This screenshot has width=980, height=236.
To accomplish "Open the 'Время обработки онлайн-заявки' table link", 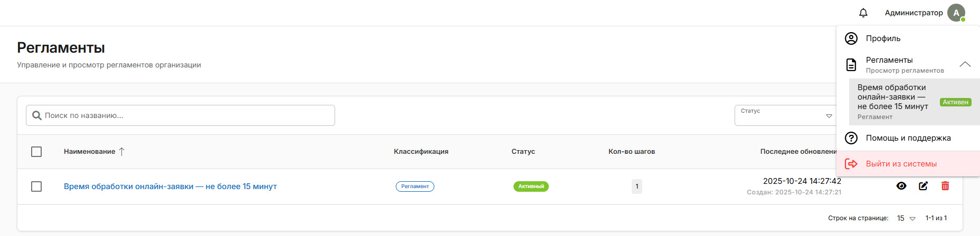I will coord(170,186).
